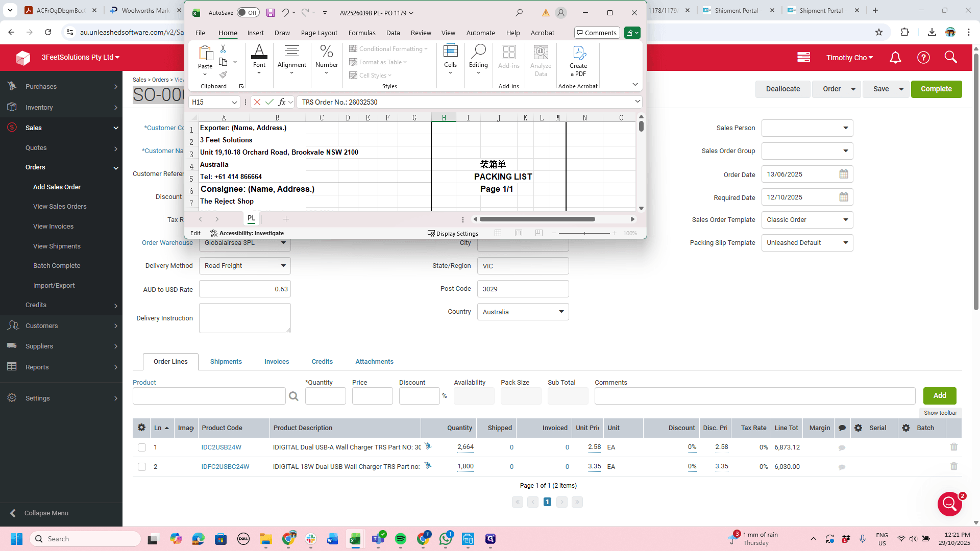The image size is (980, 551).
Task: Tick checkbox for order line 2
Action: [x=142, y=467]
